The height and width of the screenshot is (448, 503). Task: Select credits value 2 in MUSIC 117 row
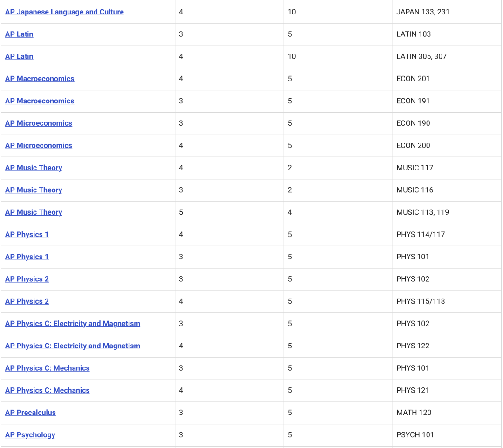click(x=290, y=168)
